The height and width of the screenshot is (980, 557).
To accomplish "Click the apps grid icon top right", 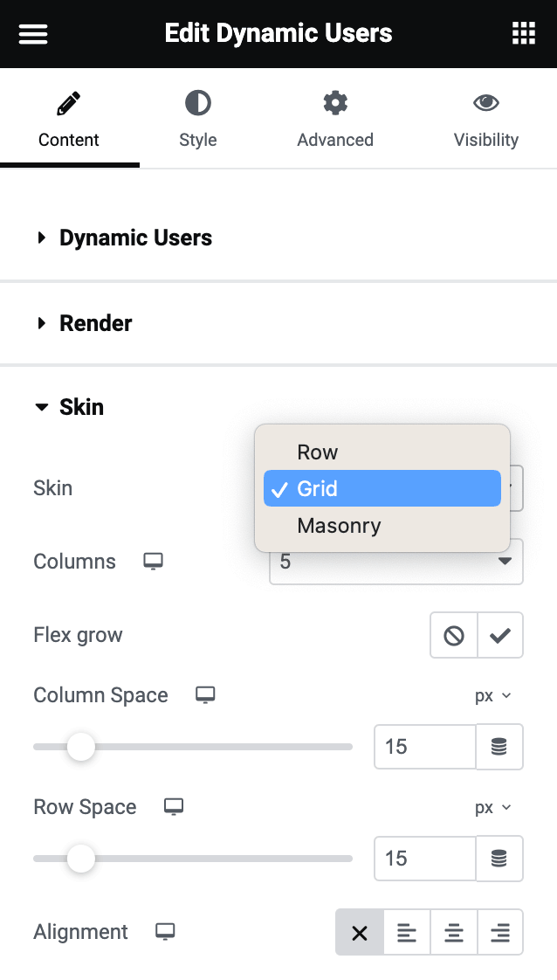I will (523, 33).
